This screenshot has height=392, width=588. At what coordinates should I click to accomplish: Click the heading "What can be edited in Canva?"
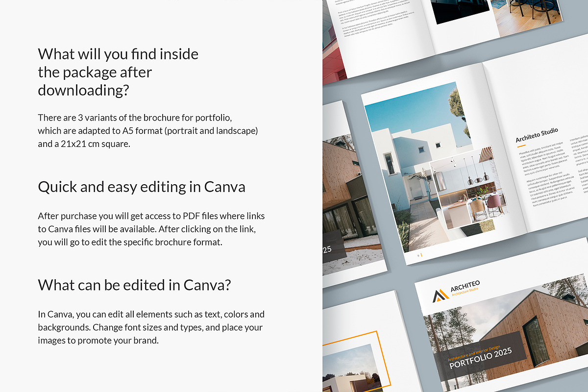point(134,285)
